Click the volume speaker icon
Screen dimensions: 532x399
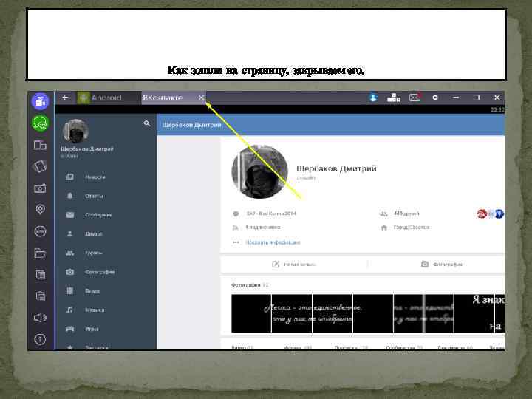click(41, 318)
